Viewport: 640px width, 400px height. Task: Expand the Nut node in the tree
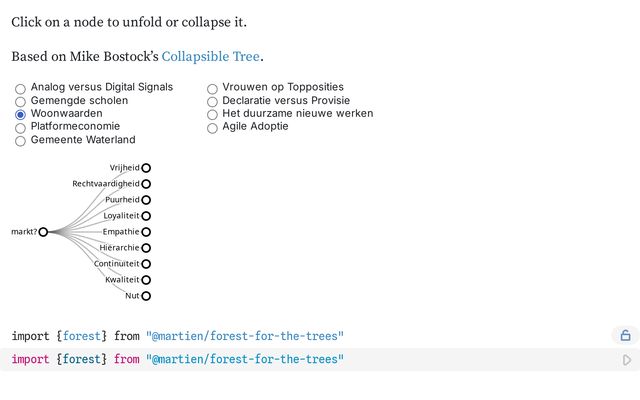pos(146,296)
